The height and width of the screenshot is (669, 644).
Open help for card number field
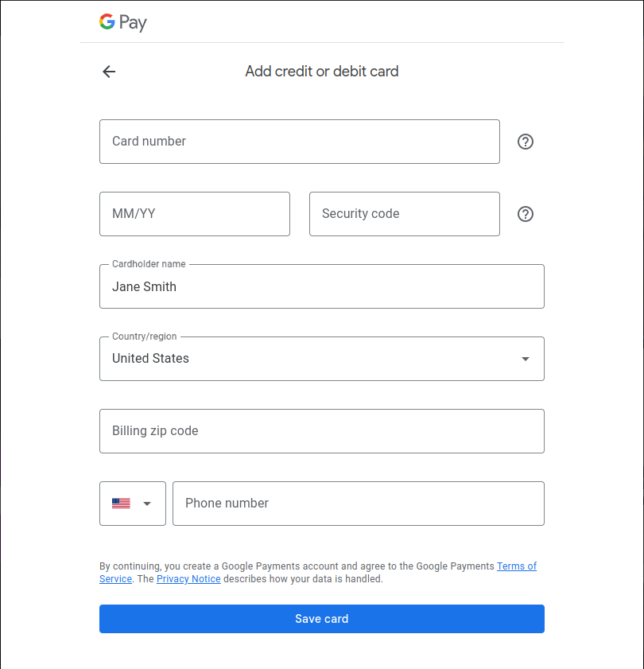tap(525, 142)
